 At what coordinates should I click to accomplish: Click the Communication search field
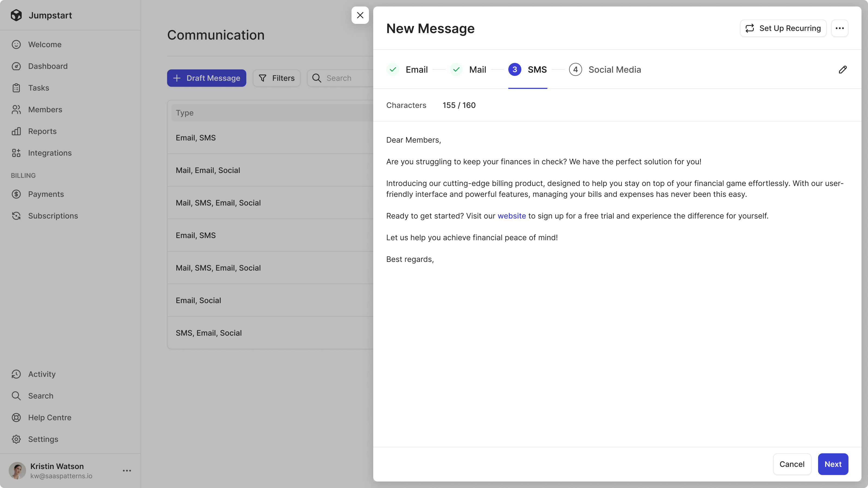point(340,78)
